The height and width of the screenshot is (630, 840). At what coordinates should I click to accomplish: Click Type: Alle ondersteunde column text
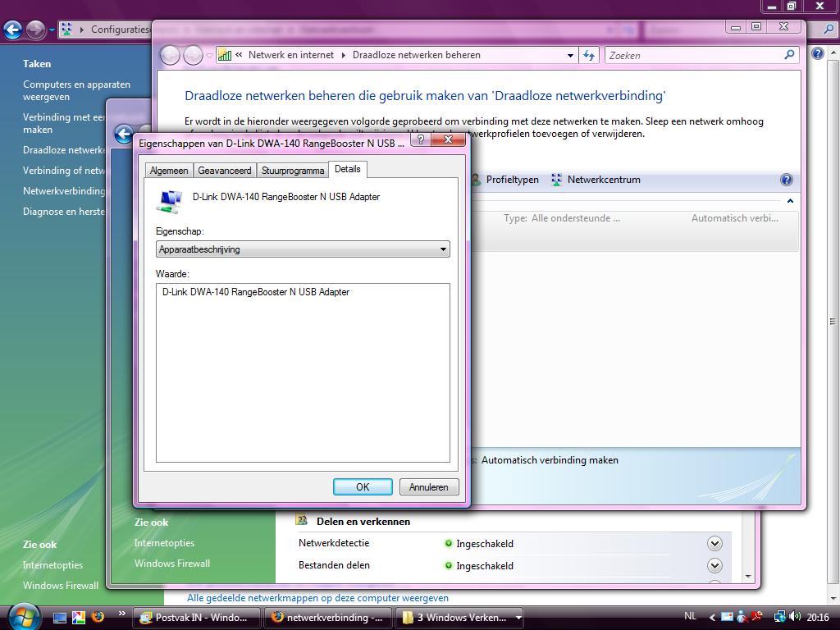[x=561, y=218]
